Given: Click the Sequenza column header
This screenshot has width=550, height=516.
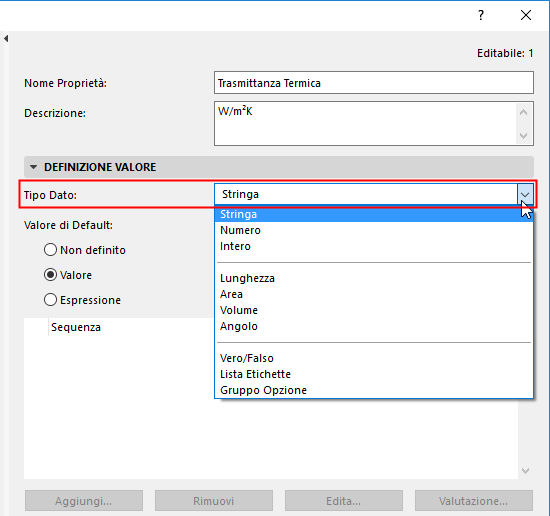Looking at the screenshot, I should 76,327.
